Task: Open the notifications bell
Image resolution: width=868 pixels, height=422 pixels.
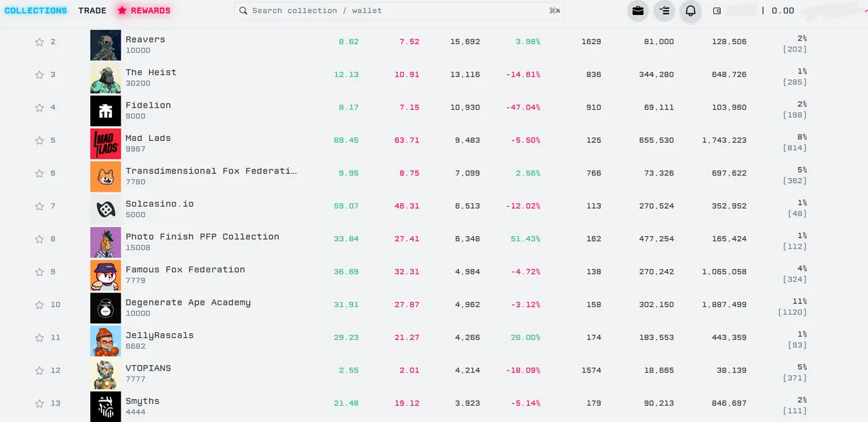Action: tap(690, 11)
